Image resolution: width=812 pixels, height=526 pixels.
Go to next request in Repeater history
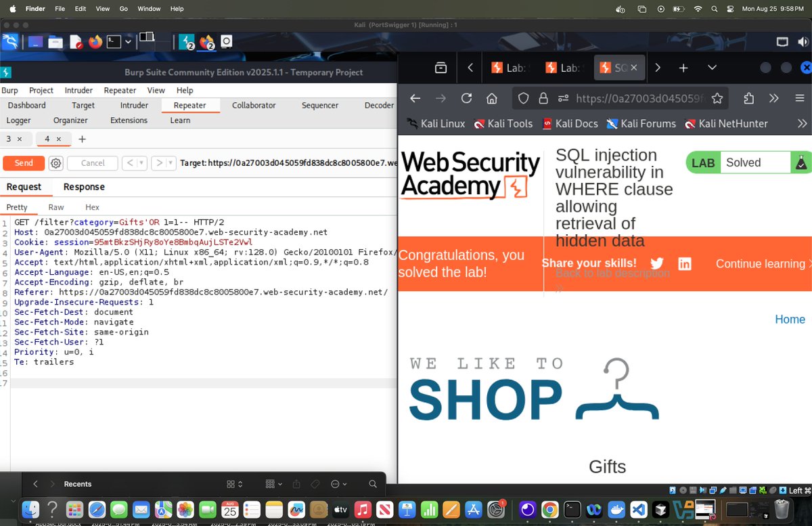159,163
